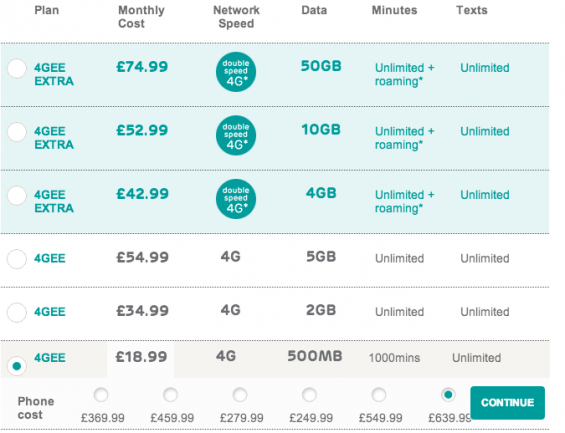565x433 pixels.
Task: Click the 500MB data value
Action: [315, 356]
